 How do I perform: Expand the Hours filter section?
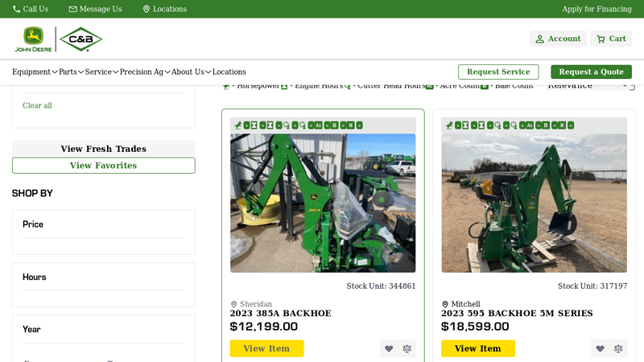[x=104, y=277]
